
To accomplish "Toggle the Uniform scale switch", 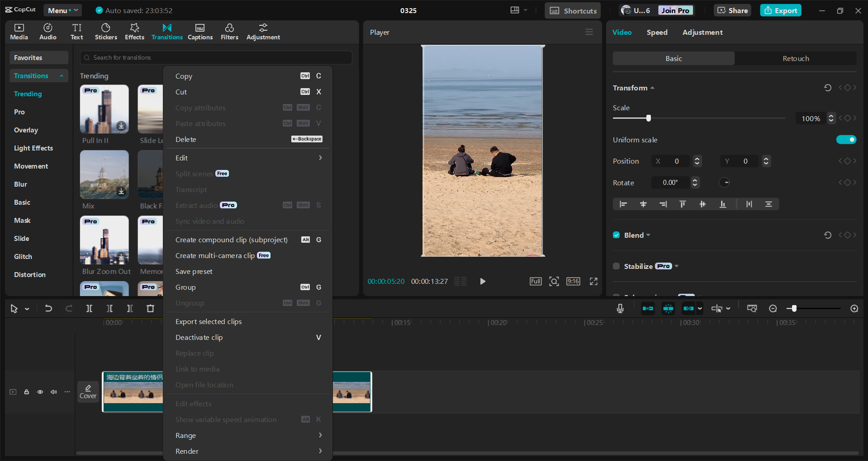I will [846, 140].
